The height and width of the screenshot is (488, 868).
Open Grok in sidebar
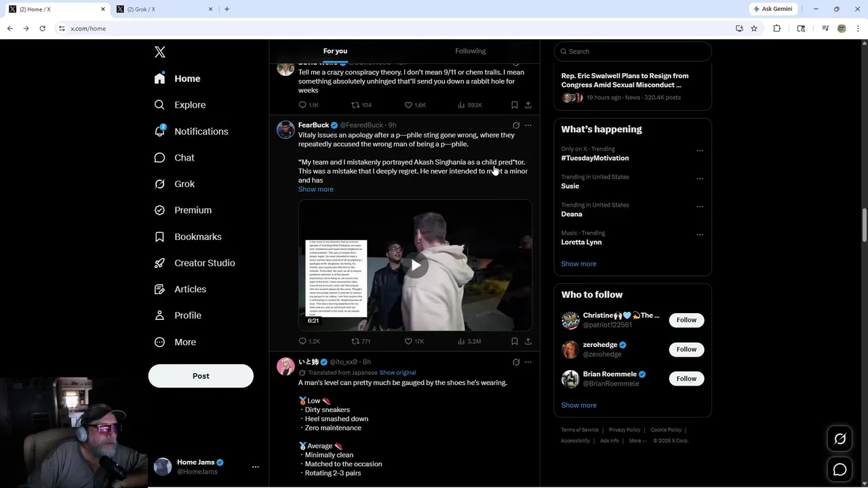[x=174, y=184]
